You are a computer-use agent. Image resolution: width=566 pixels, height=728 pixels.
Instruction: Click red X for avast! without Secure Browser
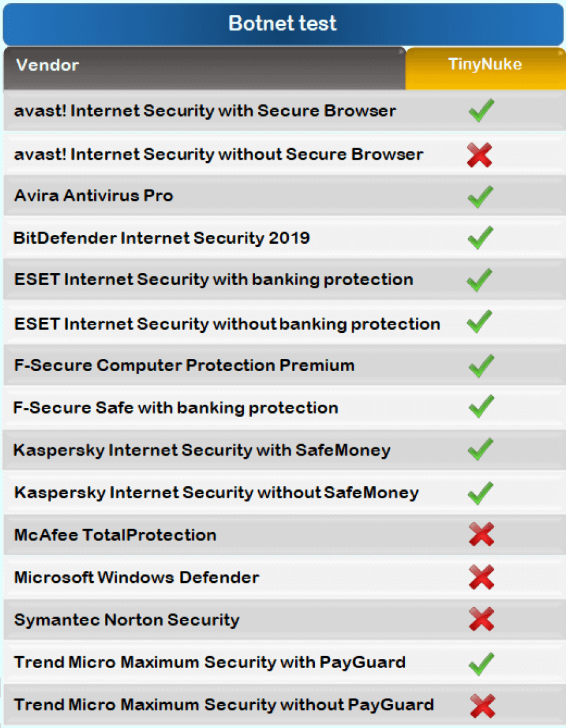point(480,155)
